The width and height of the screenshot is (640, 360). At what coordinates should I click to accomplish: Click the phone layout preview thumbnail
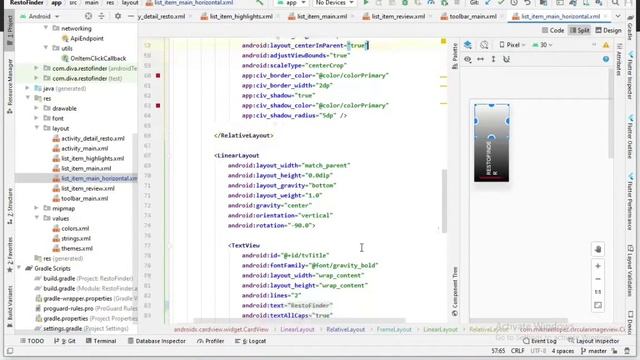[491, 143]
